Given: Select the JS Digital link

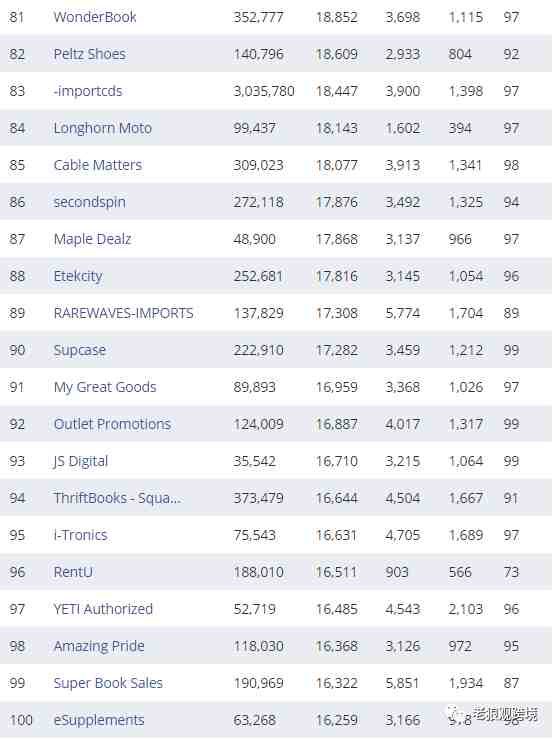Looking at the screenshot, I should tap(81, 461).
